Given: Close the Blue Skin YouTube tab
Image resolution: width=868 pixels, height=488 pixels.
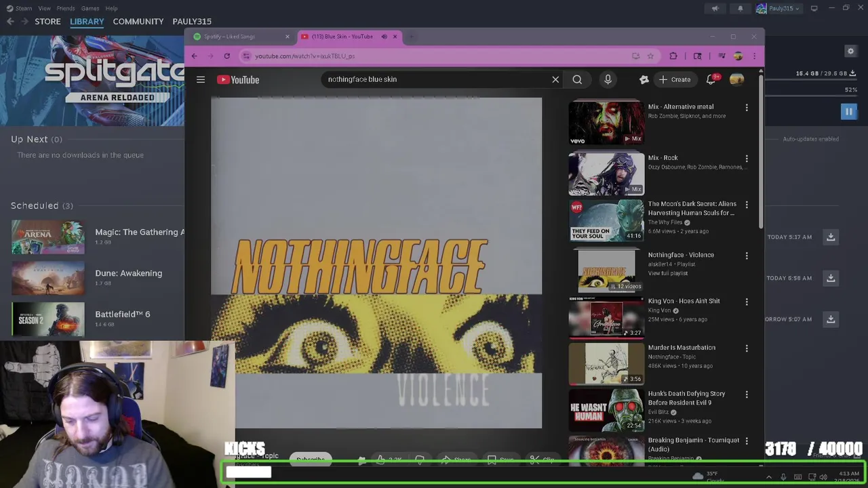Looking at the screenshot, I should 395,37.
